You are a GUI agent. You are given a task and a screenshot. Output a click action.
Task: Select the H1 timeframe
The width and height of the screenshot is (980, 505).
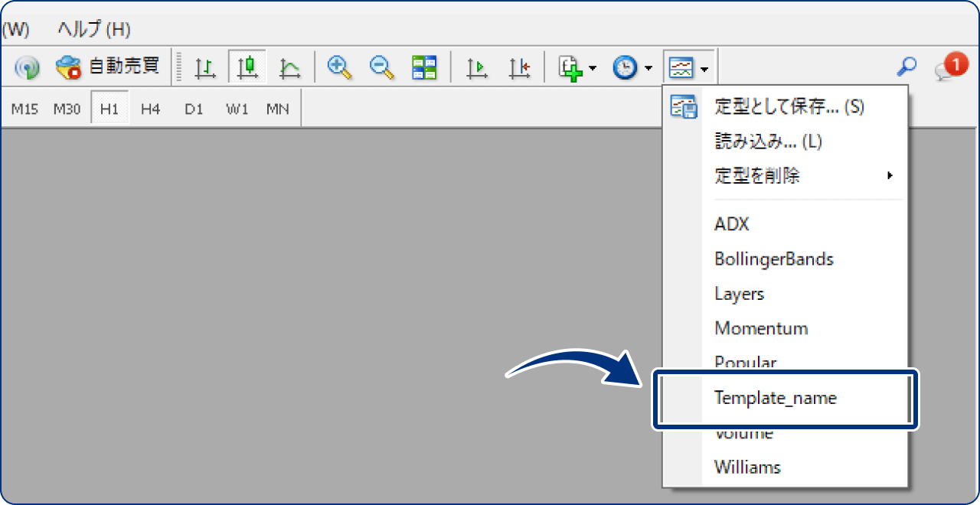tap(109, 109)
